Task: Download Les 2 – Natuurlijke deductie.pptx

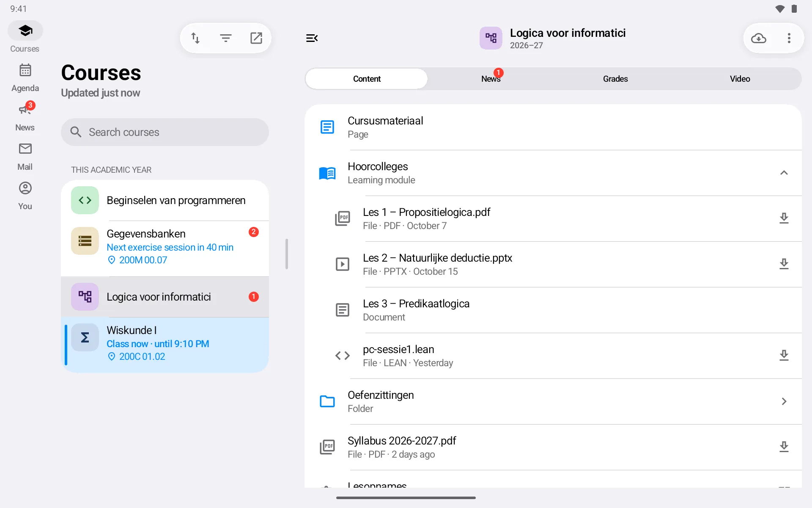Action: pos(784,264)
